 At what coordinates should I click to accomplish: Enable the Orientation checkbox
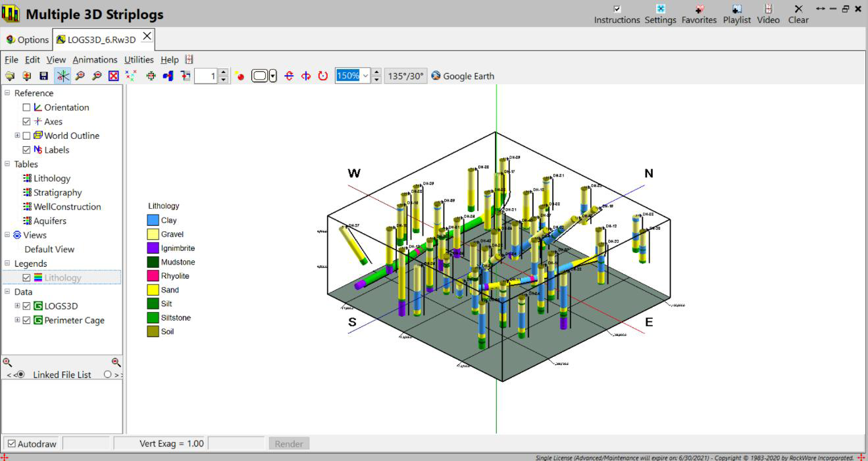tap(26, 107)
